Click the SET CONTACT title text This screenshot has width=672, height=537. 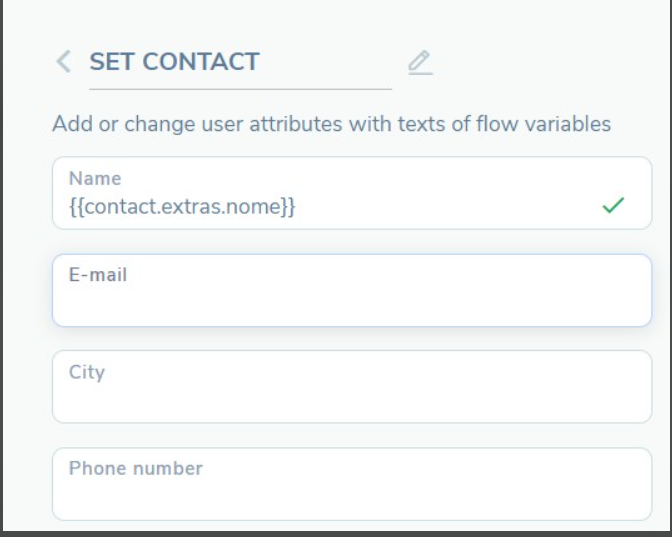click(x=174, y=62)
